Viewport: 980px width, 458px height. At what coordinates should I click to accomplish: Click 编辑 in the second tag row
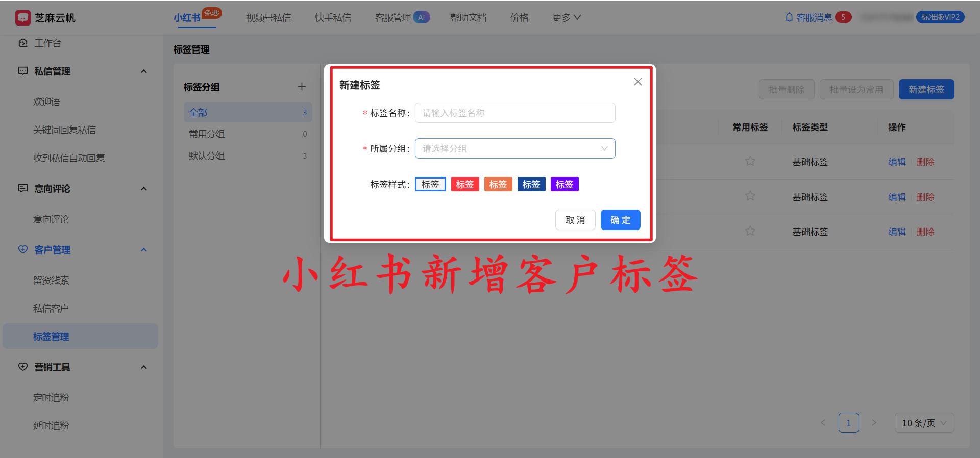coord(897,197)
